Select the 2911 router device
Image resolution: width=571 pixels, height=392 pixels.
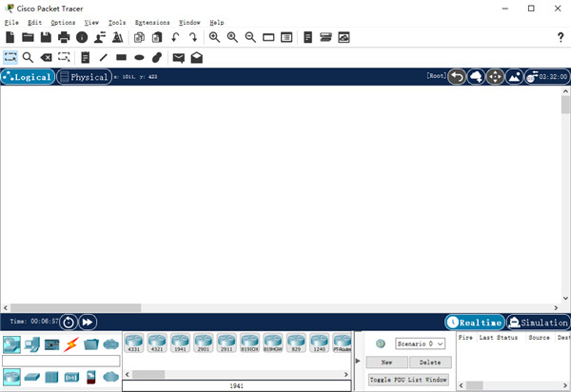(x=227, y=343)
